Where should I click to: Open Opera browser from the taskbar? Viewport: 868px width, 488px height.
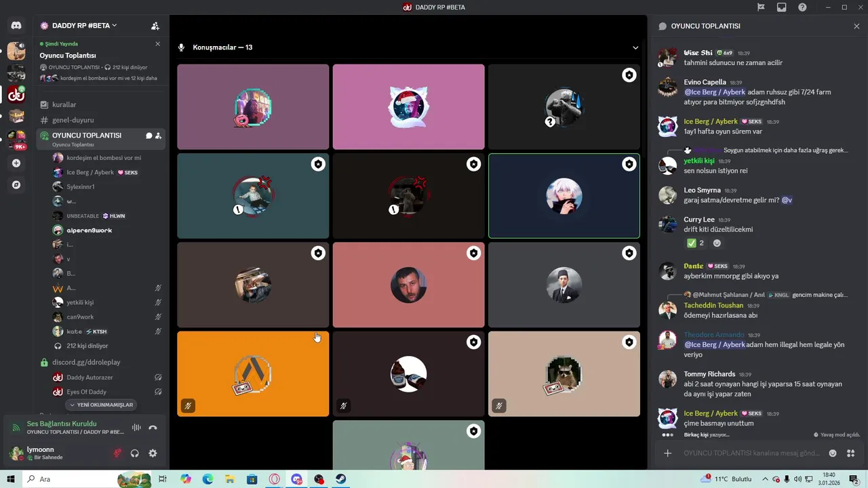[275, 479]
